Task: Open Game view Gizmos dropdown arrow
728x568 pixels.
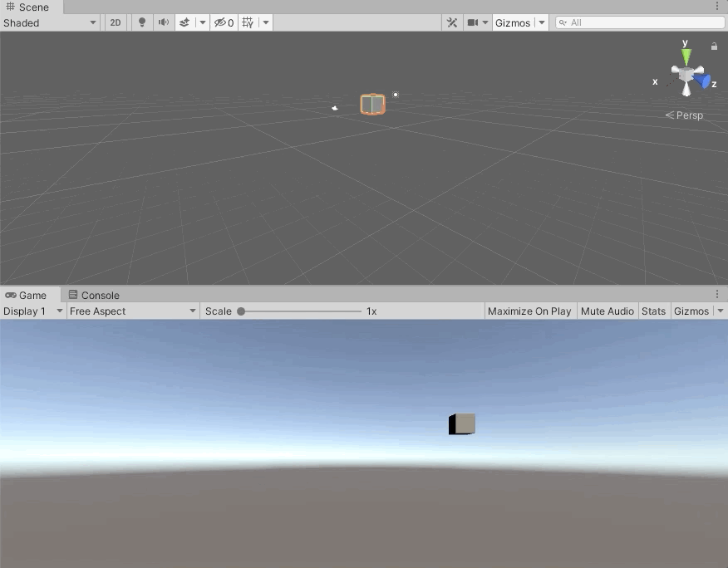Action: click(x=721, y=311)
